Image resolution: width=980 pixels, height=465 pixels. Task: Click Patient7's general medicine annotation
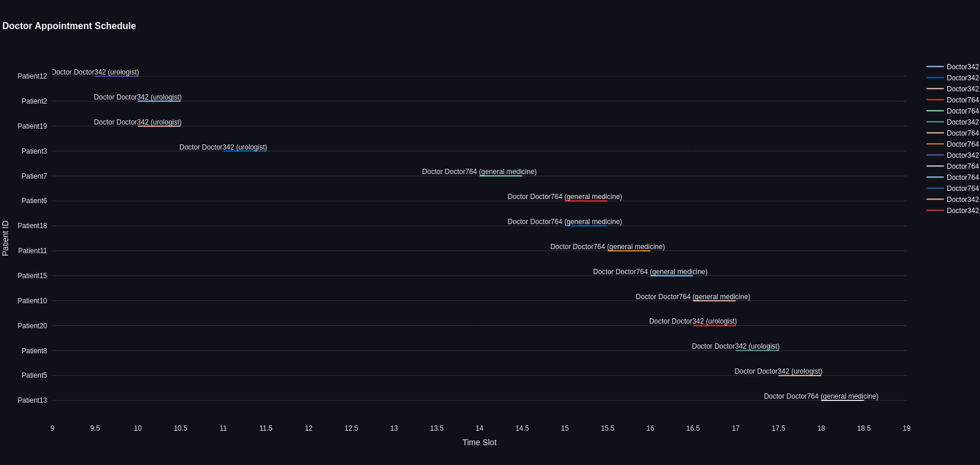(479, 172)
